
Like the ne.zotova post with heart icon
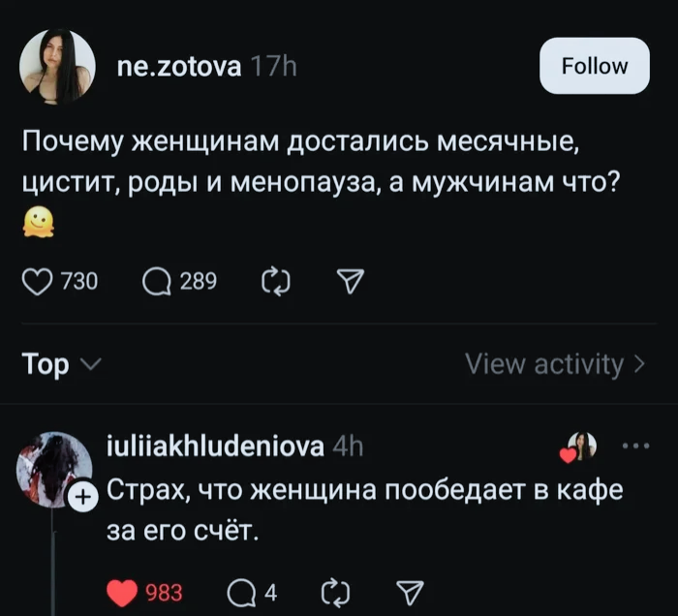(38, 281)
